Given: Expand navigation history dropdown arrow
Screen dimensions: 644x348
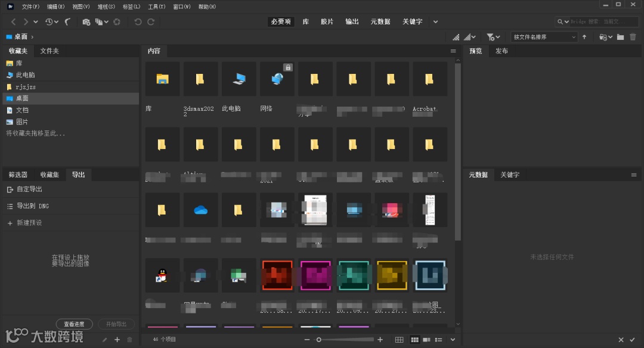Looking at the screenshot, I should (36, 21).
